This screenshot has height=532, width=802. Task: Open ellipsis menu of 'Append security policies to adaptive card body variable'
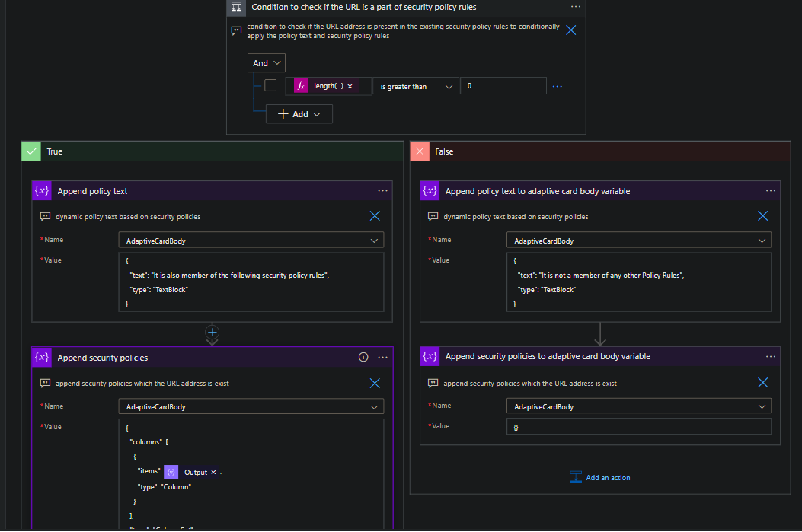pos(770,356)
